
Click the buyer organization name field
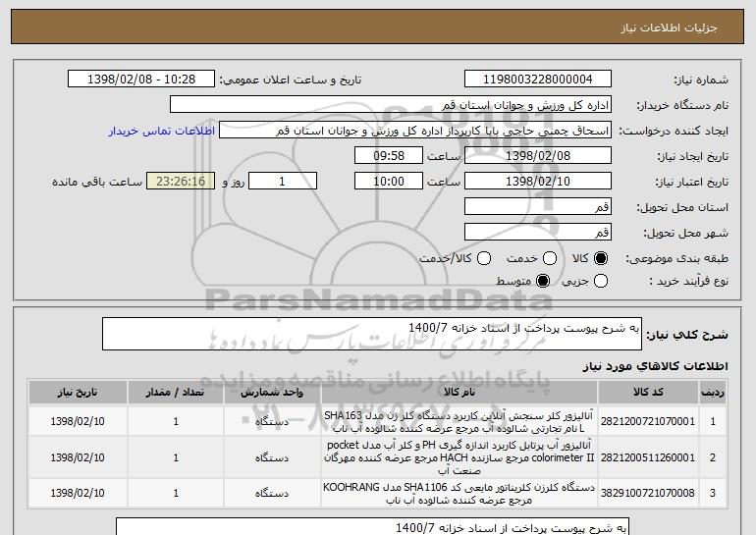point(391,105)
